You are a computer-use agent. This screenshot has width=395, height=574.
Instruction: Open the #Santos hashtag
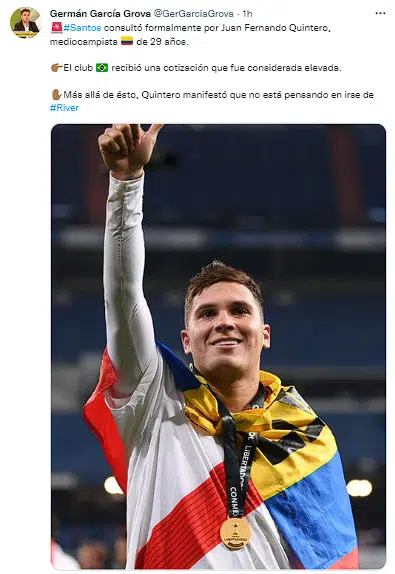pyautogui.click(x=82, y=27)
